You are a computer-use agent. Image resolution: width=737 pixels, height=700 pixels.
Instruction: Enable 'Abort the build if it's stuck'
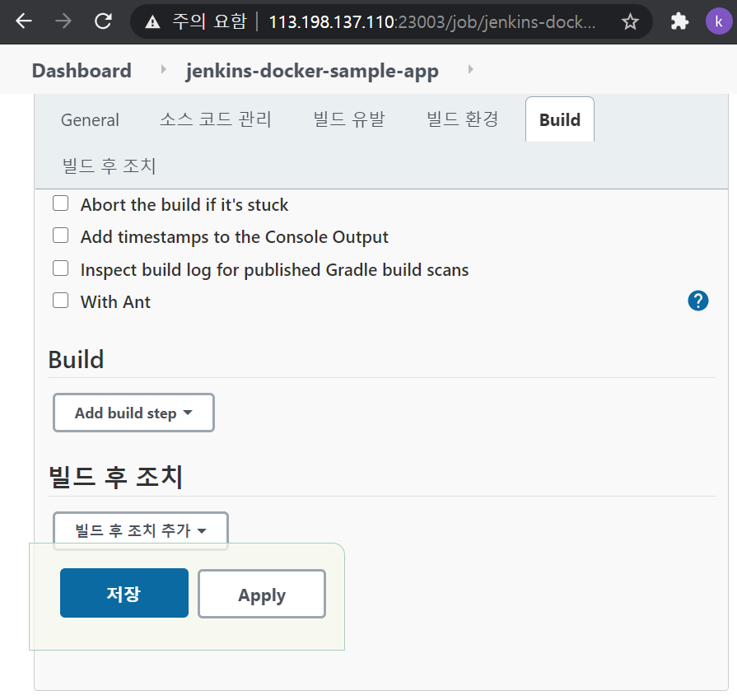(61, 203)
